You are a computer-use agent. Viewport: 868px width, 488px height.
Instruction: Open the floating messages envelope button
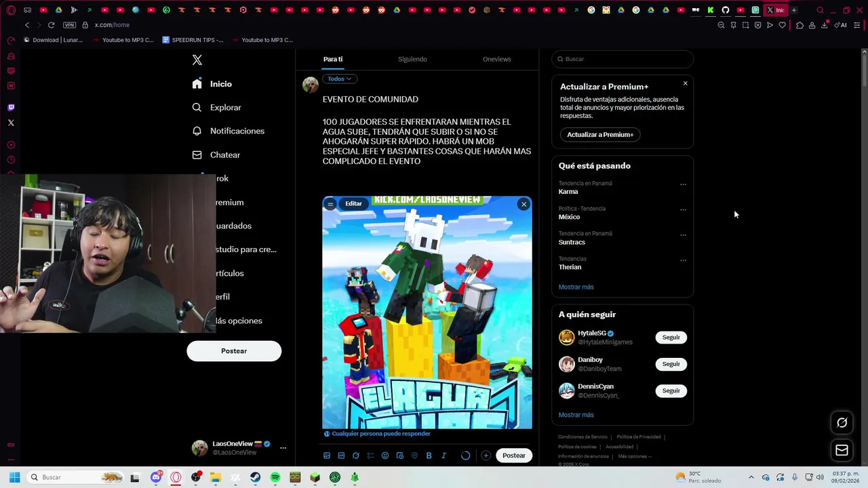click(x=842, y=450)
